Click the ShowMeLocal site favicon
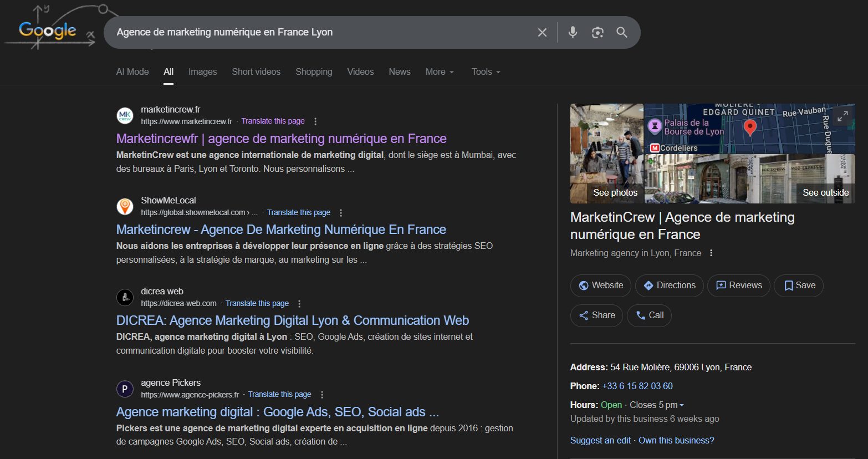Screen dimensions: 868x459 click(x=125, y=206)
